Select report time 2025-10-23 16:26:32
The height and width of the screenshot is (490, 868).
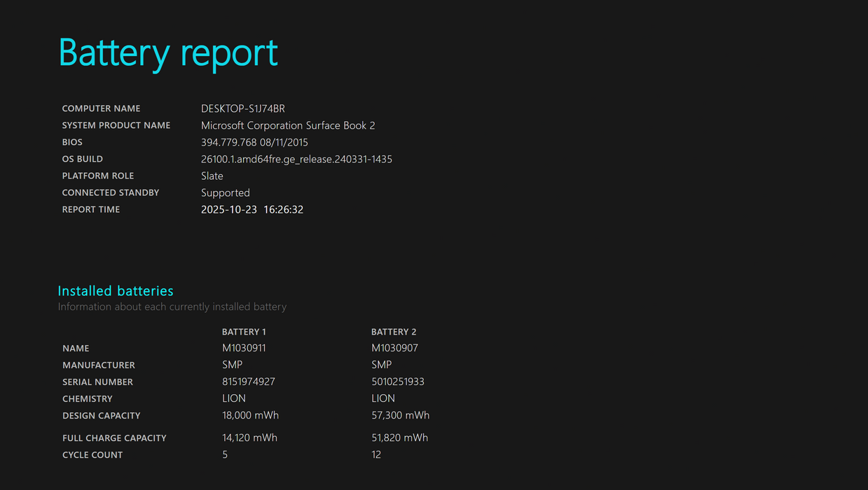click(x=252, y=209)
